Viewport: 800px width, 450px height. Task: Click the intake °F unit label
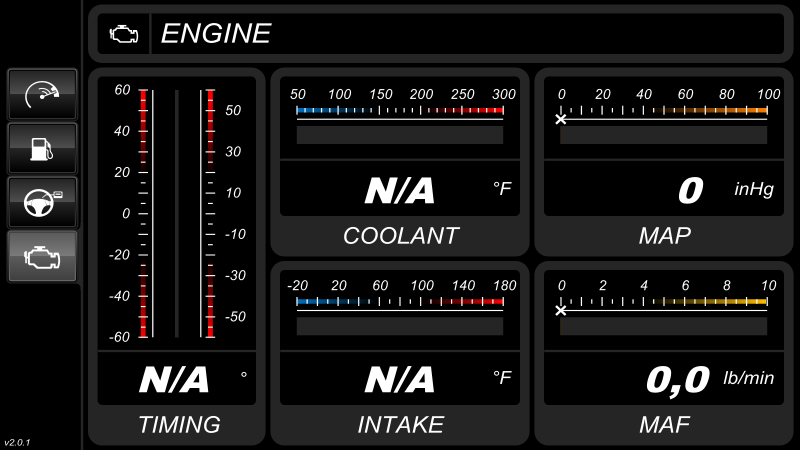tap(502, 378)
